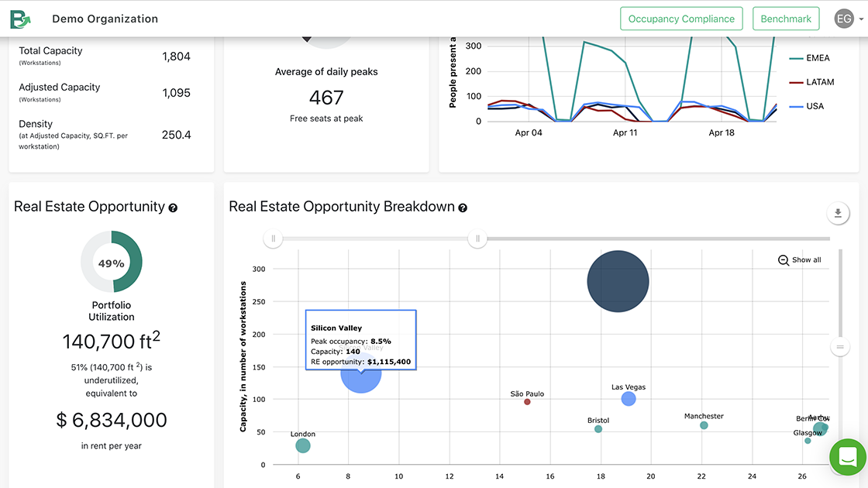This screenshot has height=488, width=868.
Task: Select the Las Vegas bubble
Action: 629,399
